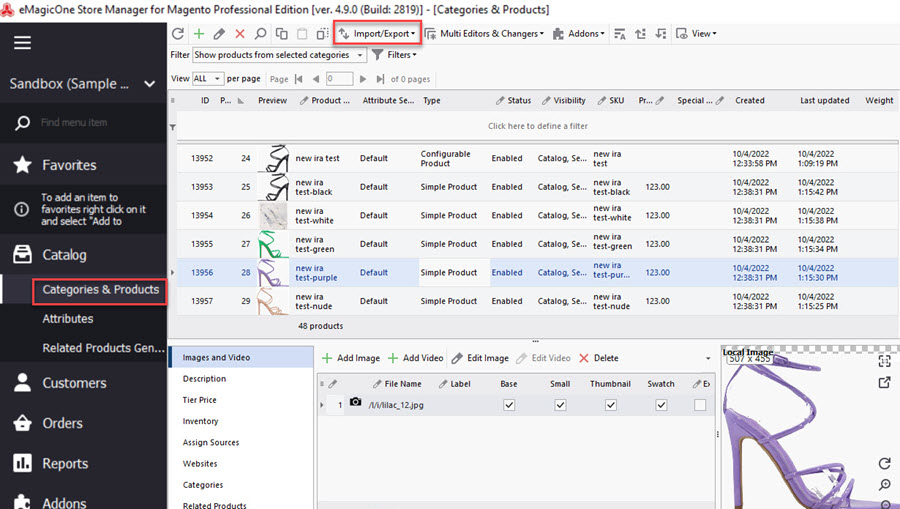The image size is (900, 509).
Task: Click Edit Image button
Action: (480, 358)
